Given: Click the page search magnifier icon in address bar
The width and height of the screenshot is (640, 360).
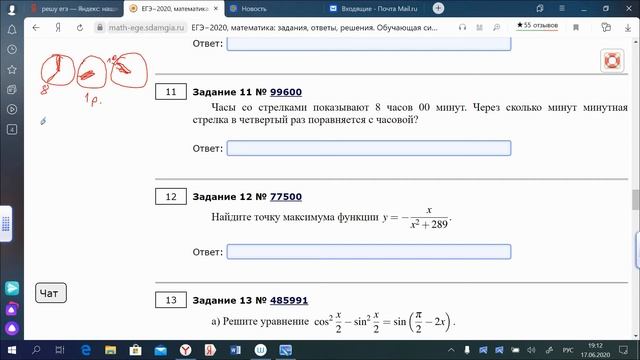Looking at the screenshot, I should 496,27.
